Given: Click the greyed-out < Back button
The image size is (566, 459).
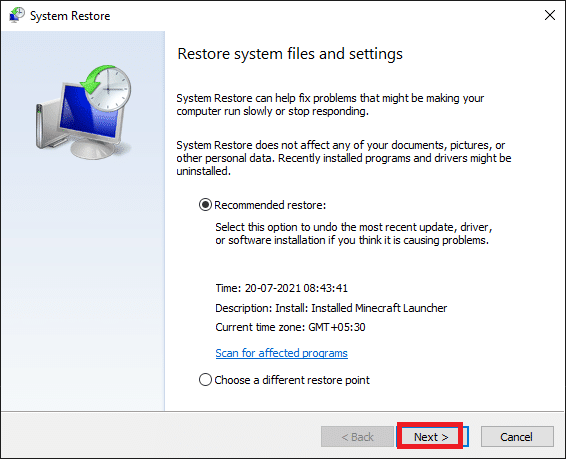Looking at the screenshot, I should 357,437.
